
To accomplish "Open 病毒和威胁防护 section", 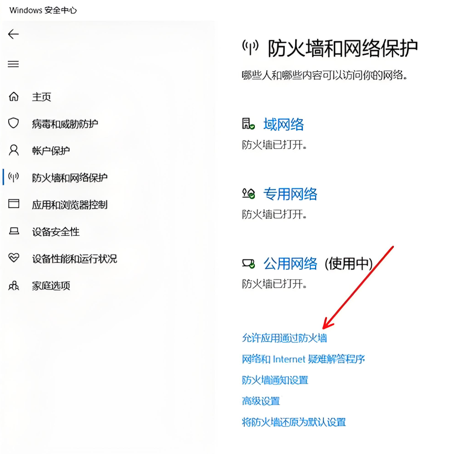I will [x=65, y=124].
